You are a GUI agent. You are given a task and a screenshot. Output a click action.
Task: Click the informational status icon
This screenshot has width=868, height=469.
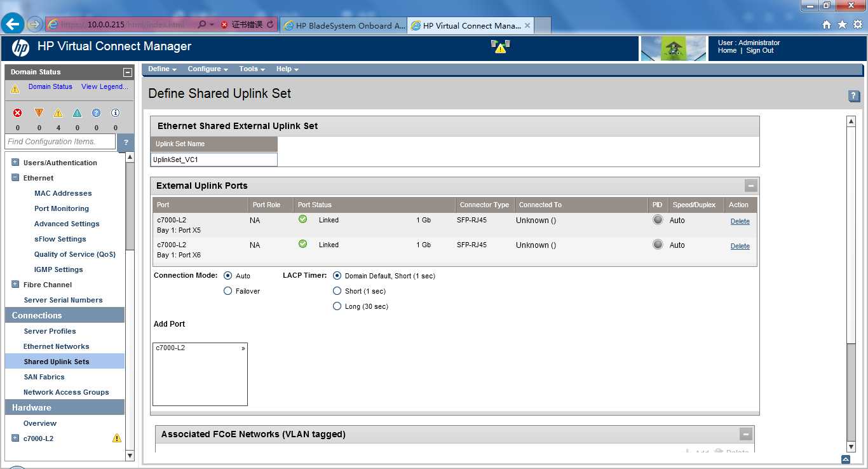coord(115,112)
